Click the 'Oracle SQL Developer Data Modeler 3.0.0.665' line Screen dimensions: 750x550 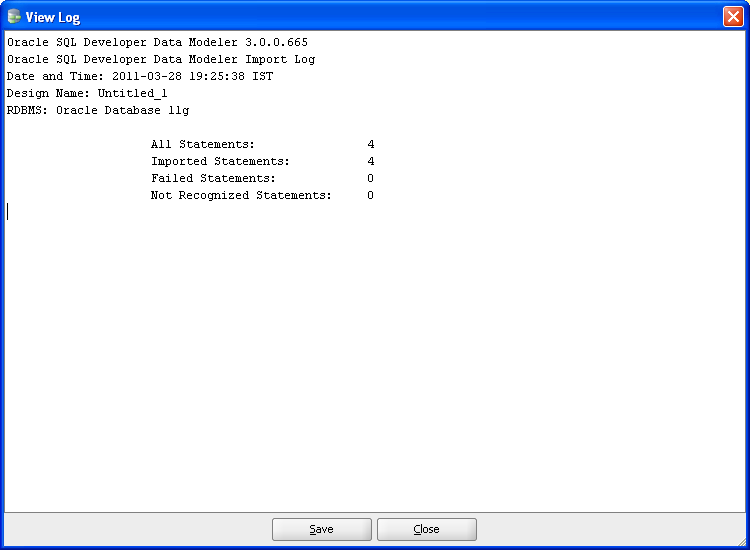click(x=157, y=42)
